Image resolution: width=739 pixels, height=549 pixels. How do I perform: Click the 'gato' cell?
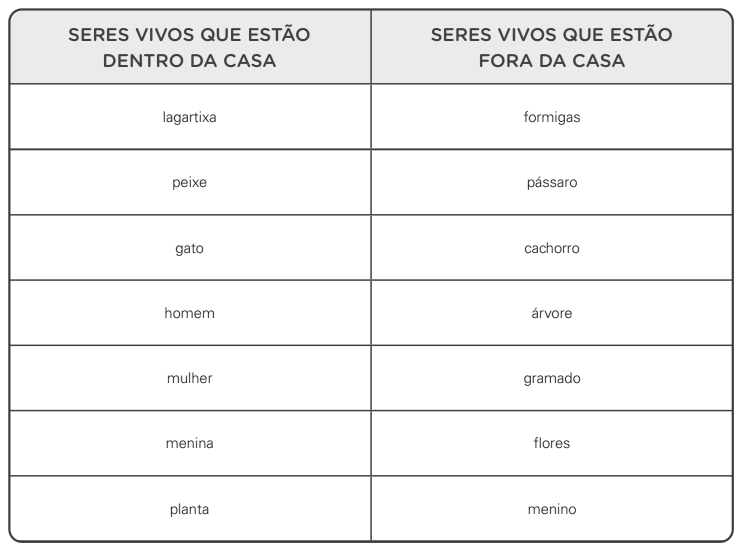coord(189,248)
